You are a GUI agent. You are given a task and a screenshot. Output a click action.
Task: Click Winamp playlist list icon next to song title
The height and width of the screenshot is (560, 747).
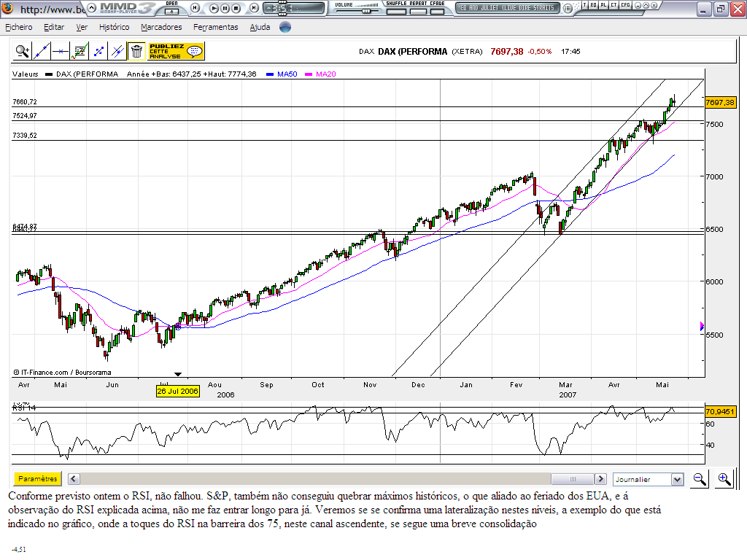568,8
